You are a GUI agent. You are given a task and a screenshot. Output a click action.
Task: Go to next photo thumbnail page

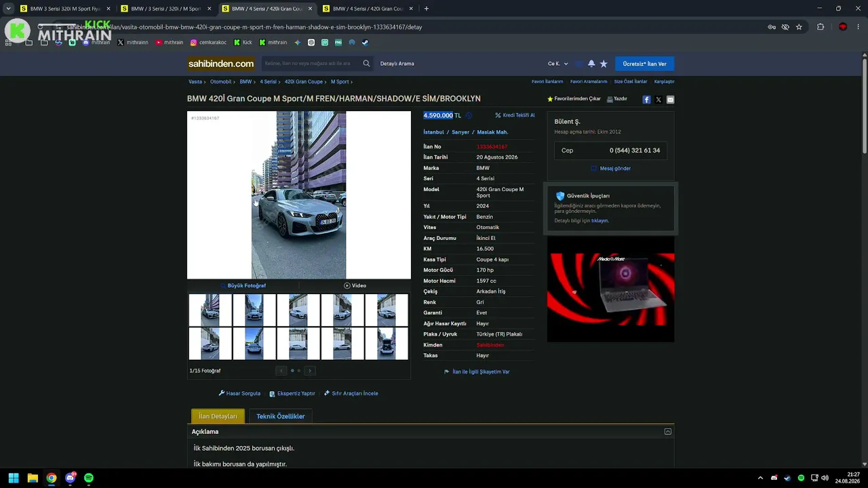(x=310, y=371)
